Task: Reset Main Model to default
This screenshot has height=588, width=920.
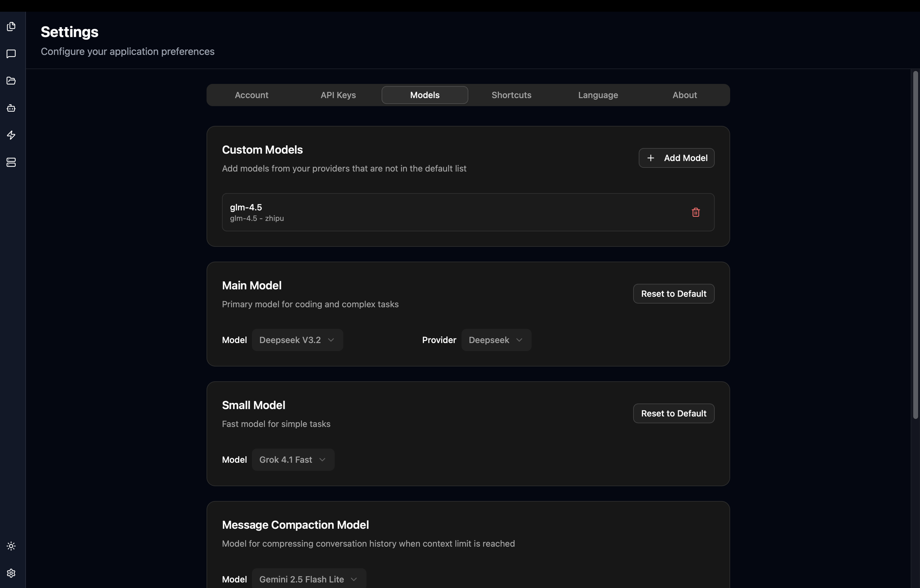Action: pos(673,294)
